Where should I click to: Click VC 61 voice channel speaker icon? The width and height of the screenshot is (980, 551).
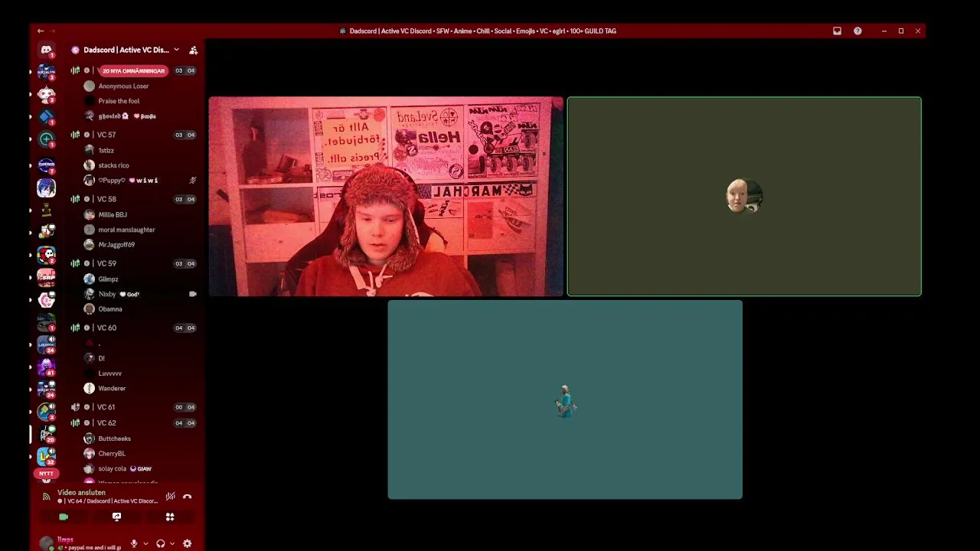tap(75, 407)
